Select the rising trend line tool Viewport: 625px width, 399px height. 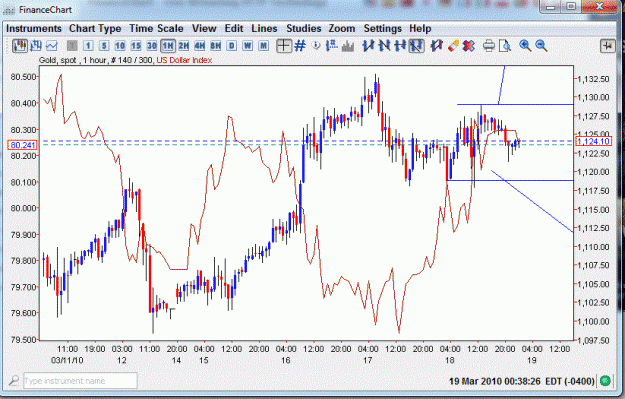coord(368,46)
